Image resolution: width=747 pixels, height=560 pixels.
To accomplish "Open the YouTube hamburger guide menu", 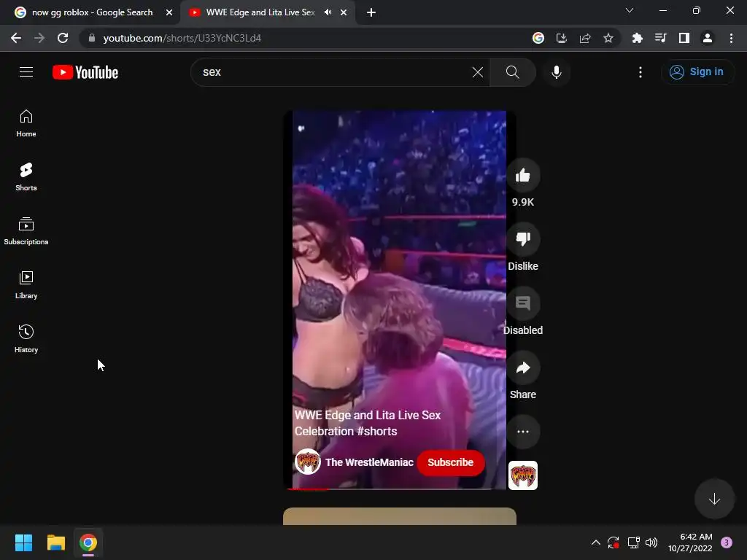I will click(x=26, y=72).
